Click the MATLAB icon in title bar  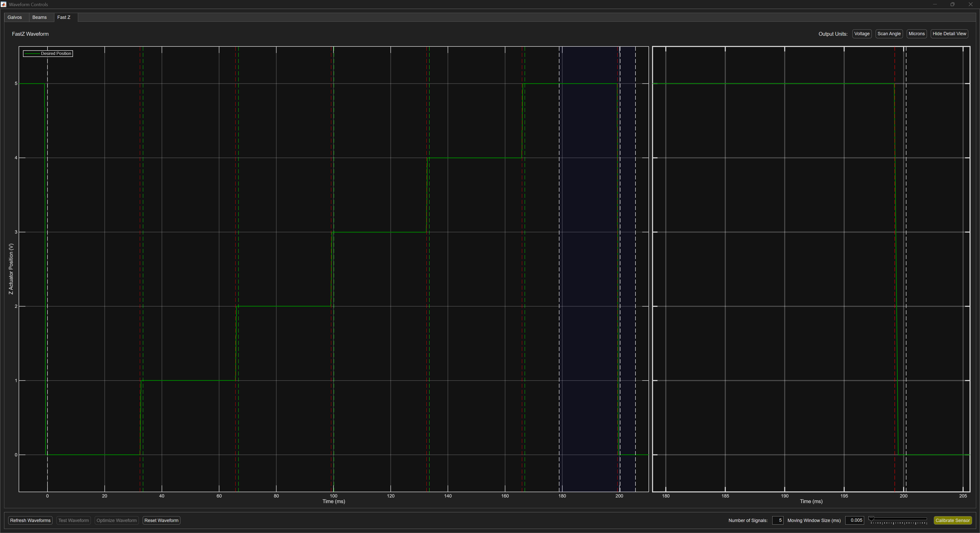pos(3,4)
